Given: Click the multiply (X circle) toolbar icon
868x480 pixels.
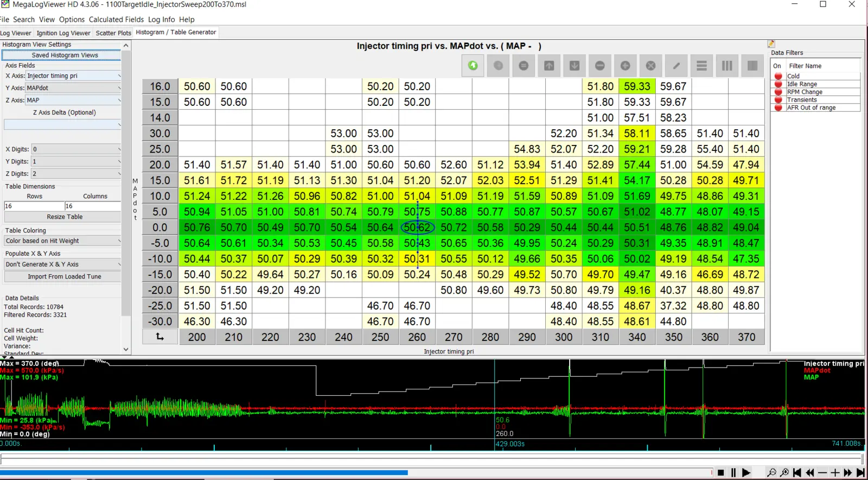Looking at the screenshot, I should click(650, 66).
